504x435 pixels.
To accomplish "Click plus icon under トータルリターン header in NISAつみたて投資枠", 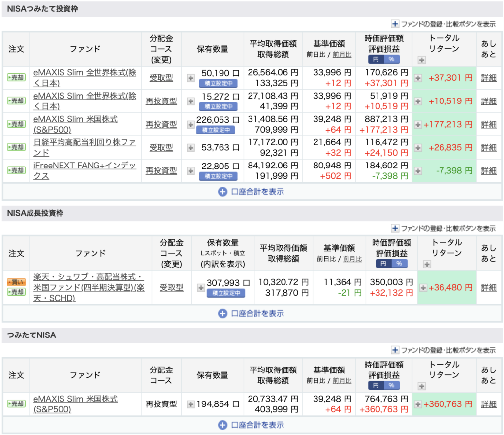I will tap(421, 60).
